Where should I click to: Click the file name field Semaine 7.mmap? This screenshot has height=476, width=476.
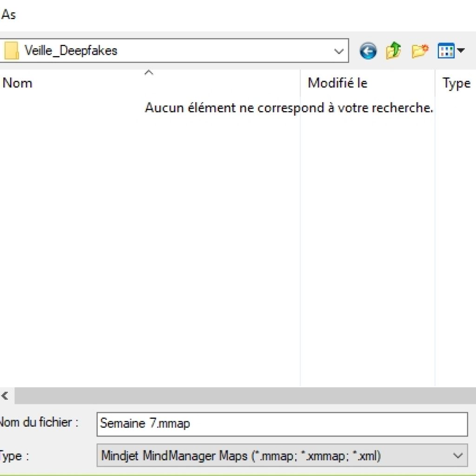click(282, 424)
